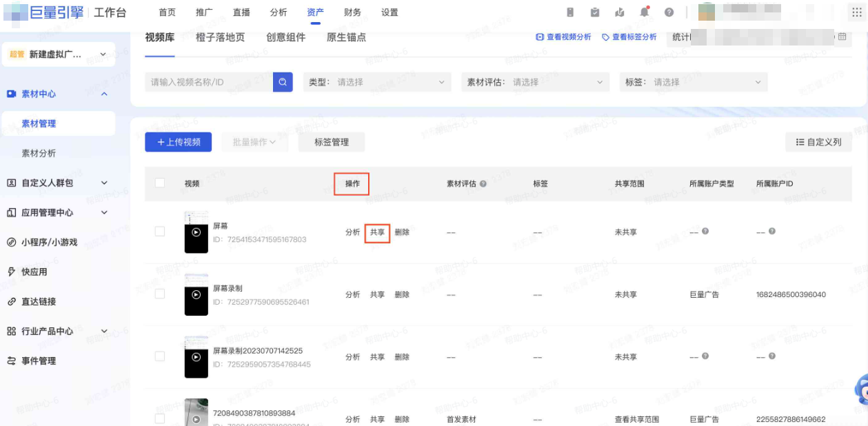The height and width of the screenshot is (426, 868).
Task: Click the calendar icon in date range
Action: (842, 37)
